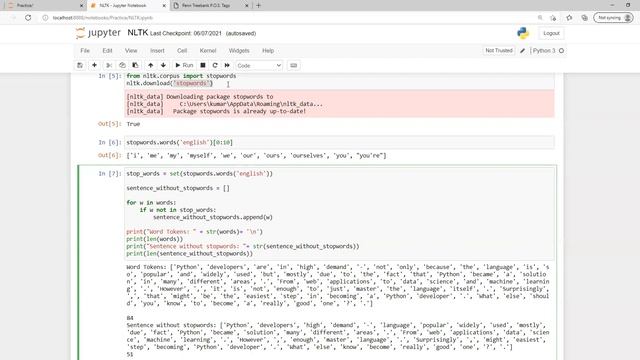Restart the kernel
This screenshot has width=640, height=360.
[215, 65]
